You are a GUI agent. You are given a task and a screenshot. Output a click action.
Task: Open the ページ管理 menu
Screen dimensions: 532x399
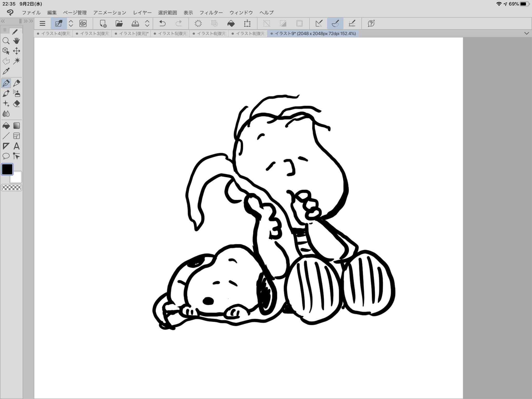(x=75, y=12)
